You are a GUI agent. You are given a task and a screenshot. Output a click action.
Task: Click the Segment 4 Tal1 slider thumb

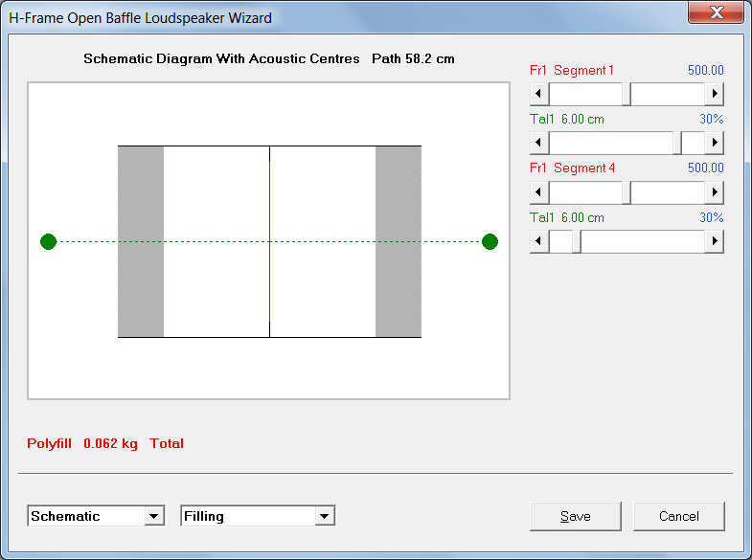(x=577, y=241)
